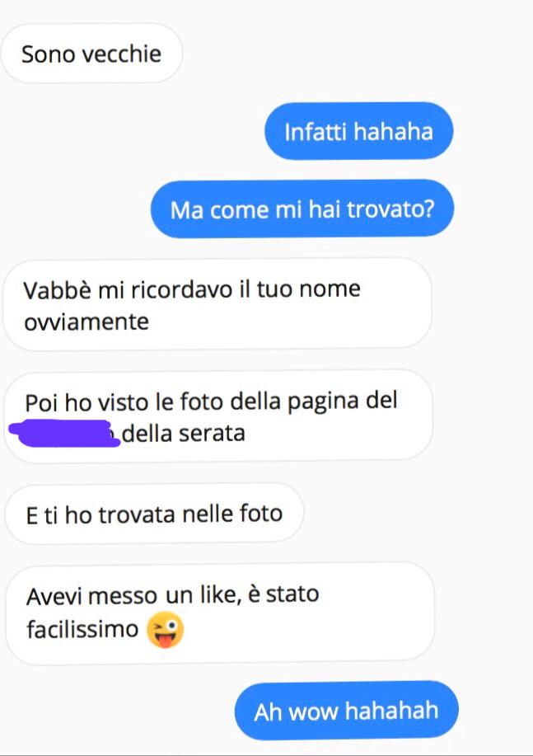Click the word 'ovviamente' in the reply
The height and width of the screenshot is (756, 533).
tap(86, 322)
